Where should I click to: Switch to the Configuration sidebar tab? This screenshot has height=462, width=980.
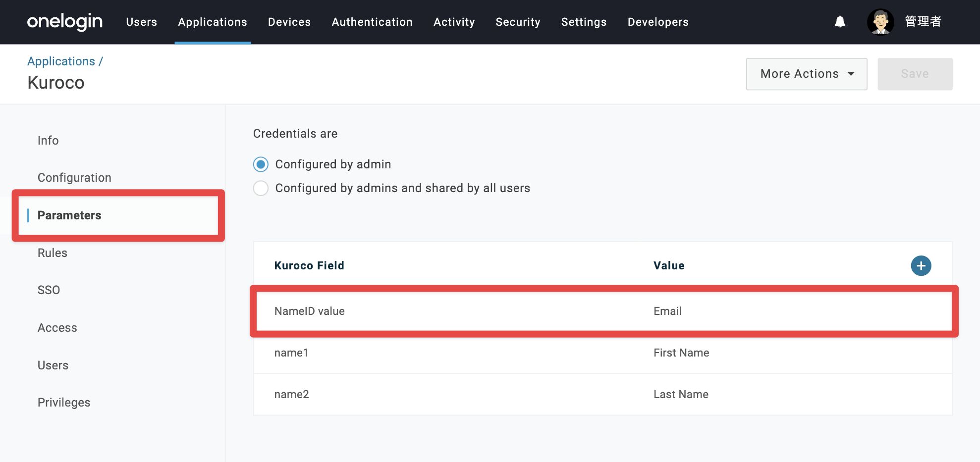[x=74, y=178]
